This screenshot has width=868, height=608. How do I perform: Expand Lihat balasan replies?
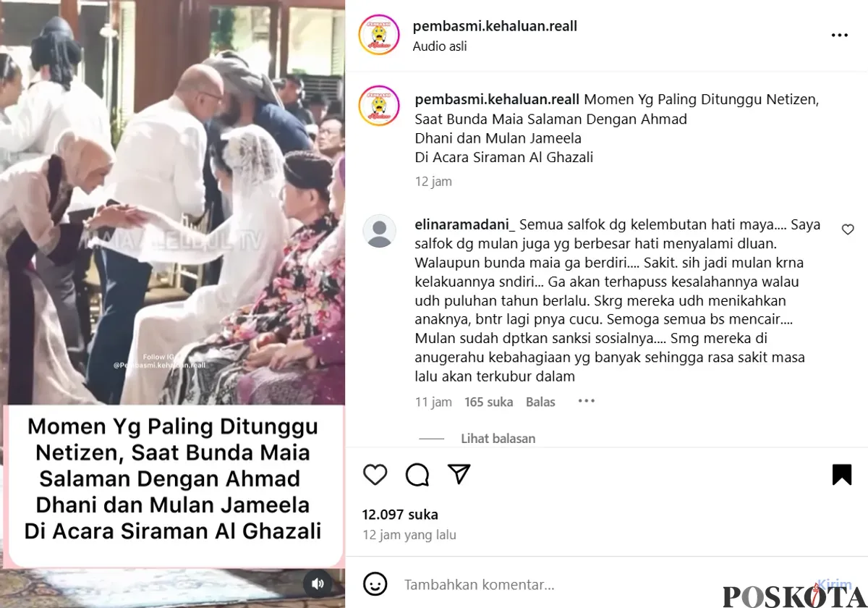click(498, 438)
